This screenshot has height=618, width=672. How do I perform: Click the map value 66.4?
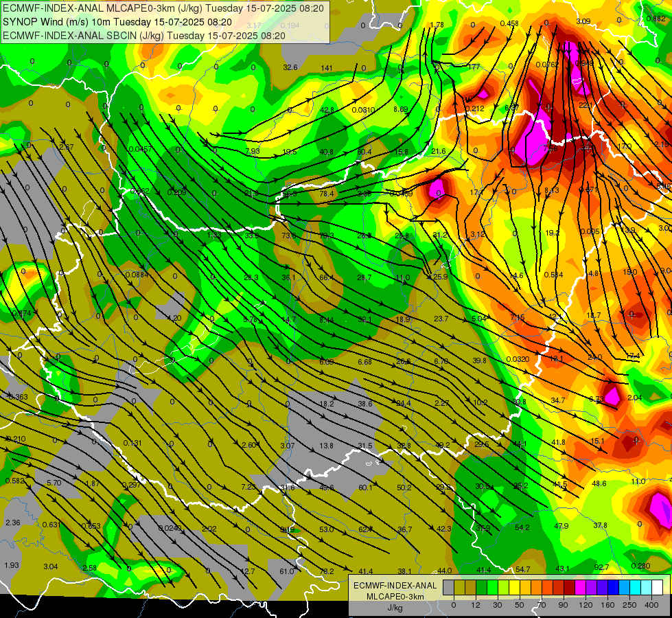coord(327,277)
